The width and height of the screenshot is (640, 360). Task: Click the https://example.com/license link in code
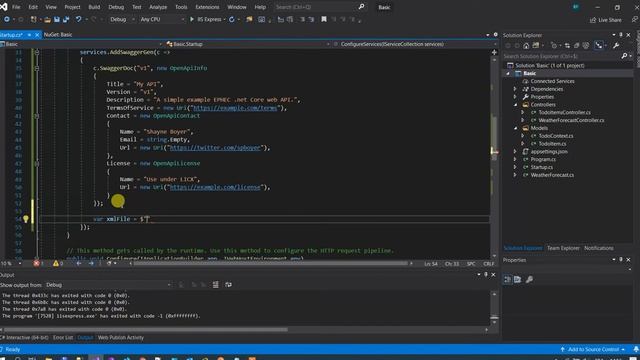(x=215, y=187)
